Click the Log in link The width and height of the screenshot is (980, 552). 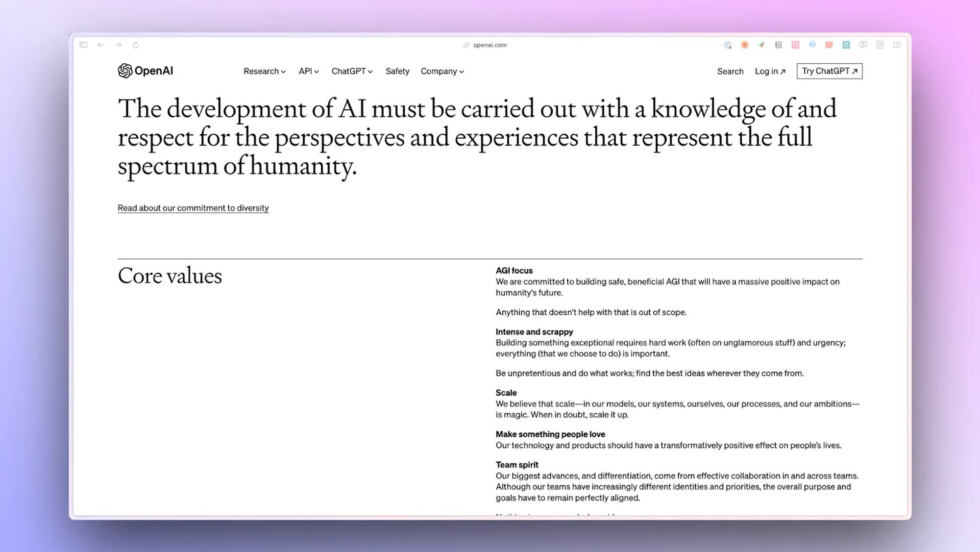[770, 71]
